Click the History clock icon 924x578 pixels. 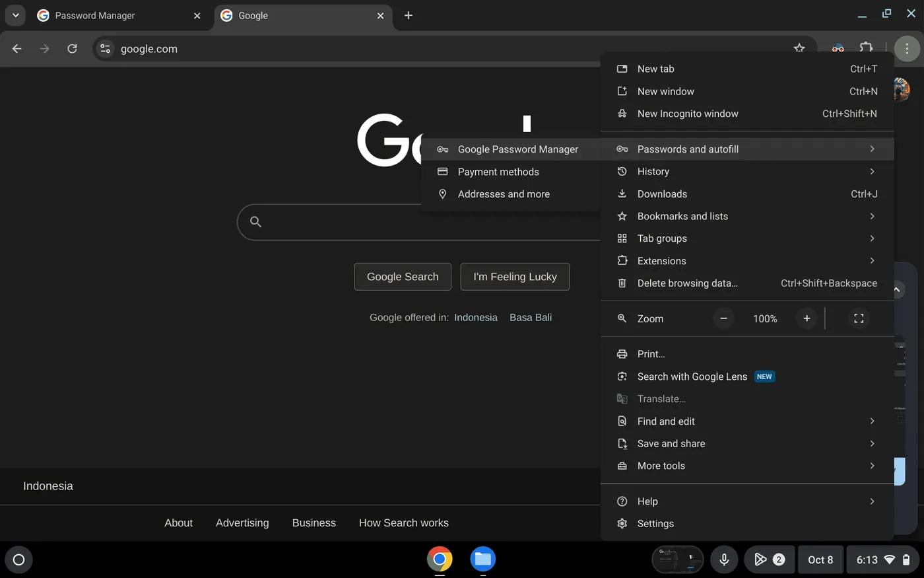point(622,172)
